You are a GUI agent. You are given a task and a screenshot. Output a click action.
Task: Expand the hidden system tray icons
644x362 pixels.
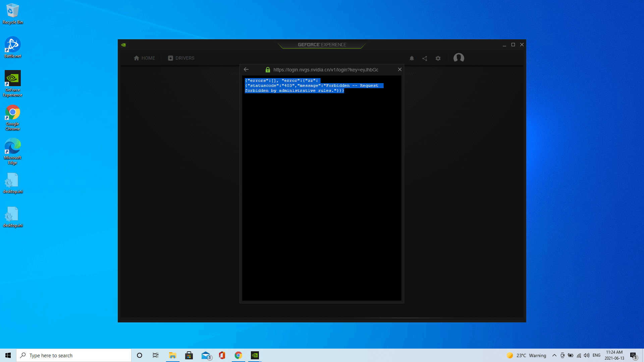(x=554, y=355)
